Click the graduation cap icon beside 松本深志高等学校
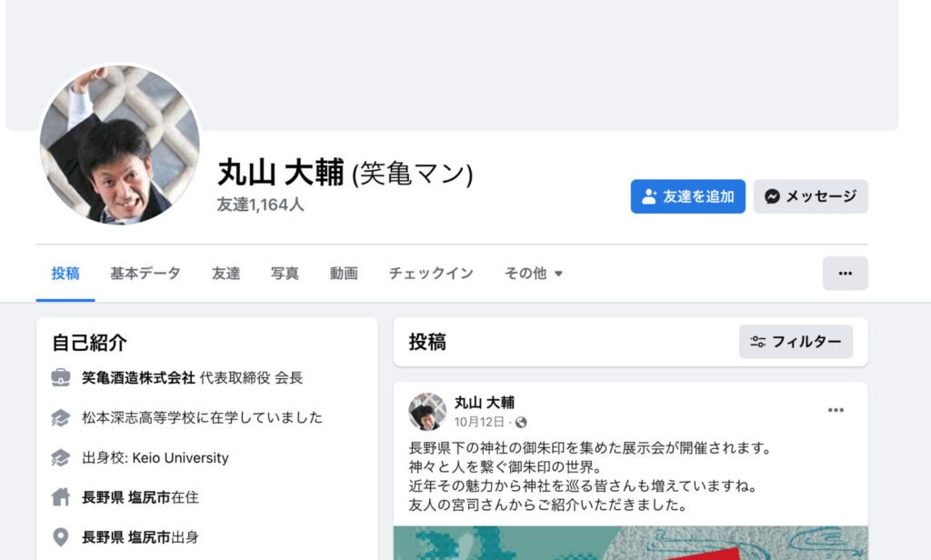The width and height of the screenshot is (931, 560). tap(61, 418)
